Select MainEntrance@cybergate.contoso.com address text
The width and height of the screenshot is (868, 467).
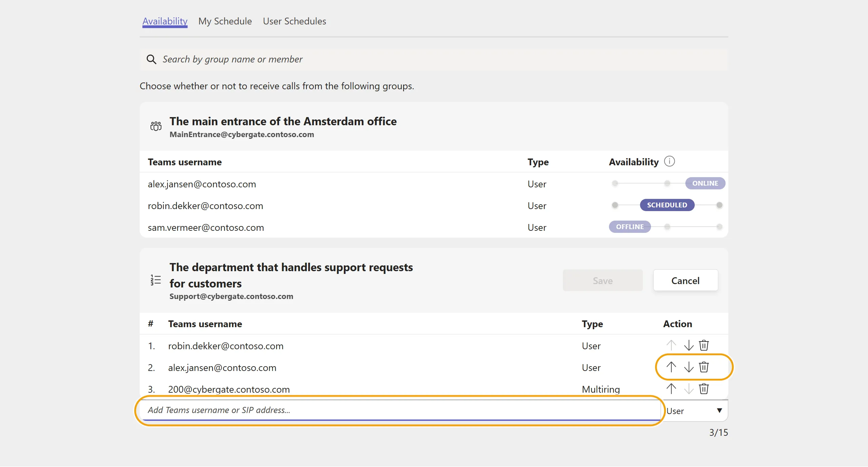pyautogui.click(x=242, y=134)
